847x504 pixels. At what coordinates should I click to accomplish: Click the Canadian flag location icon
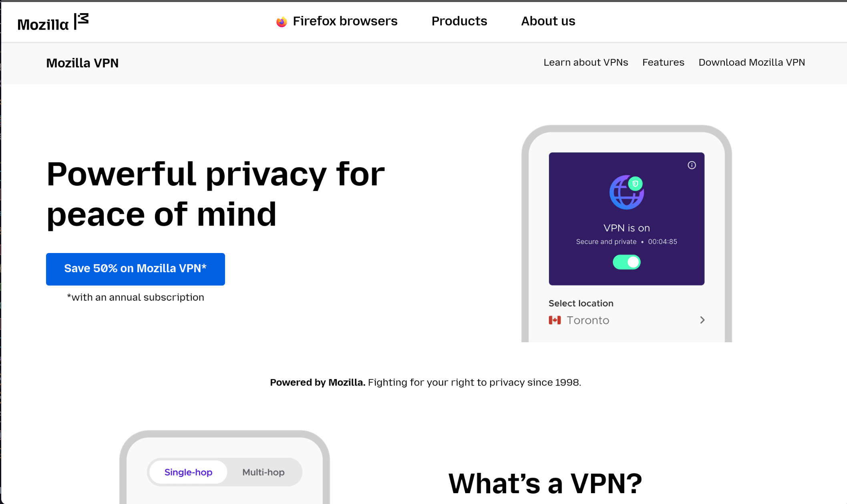[x=555, y=320]
